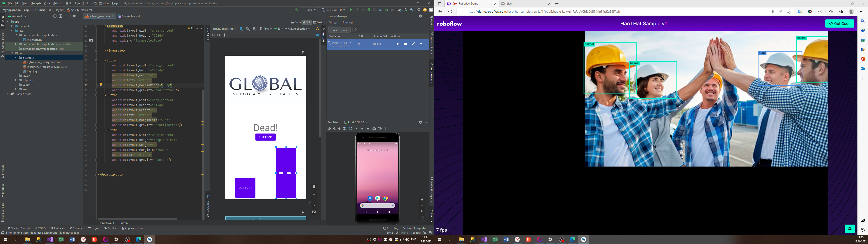Show Pixel 2 API 30 files on disk folder icon
Image resolution: width=868 pixels, height=244 pixels.
click(406, 44)
